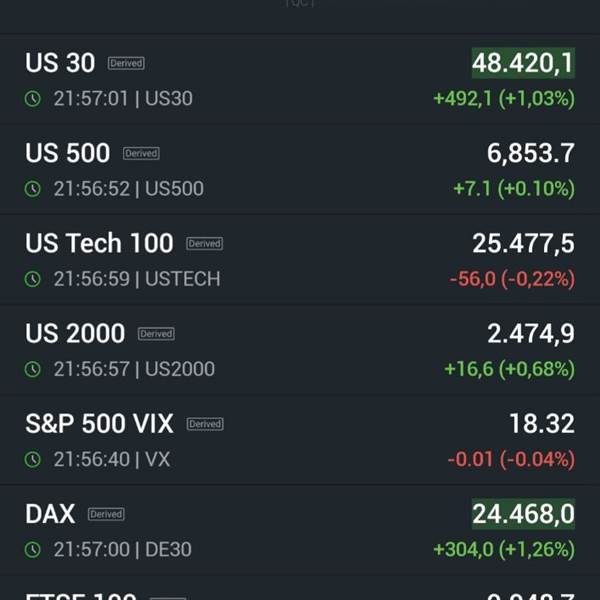
Task: Click the clock icon under DAX
Action: [33, 550]
